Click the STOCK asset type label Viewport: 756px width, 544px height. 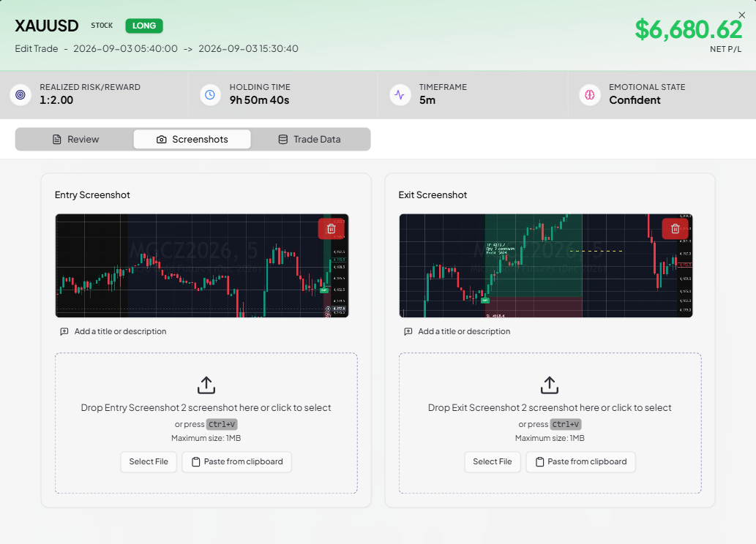click(102, 26)
